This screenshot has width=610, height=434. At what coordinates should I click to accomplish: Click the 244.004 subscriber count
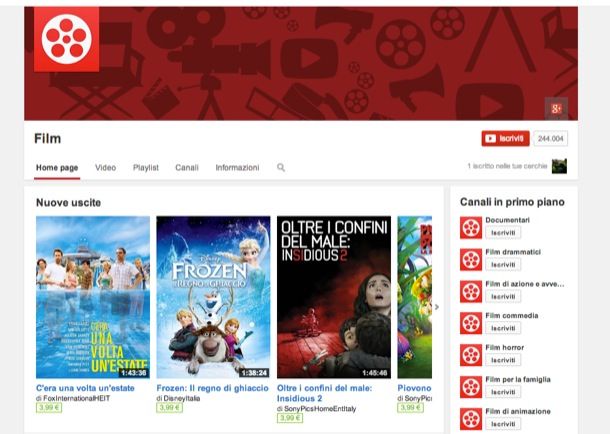pyautogui.click(x=550, y=138)
